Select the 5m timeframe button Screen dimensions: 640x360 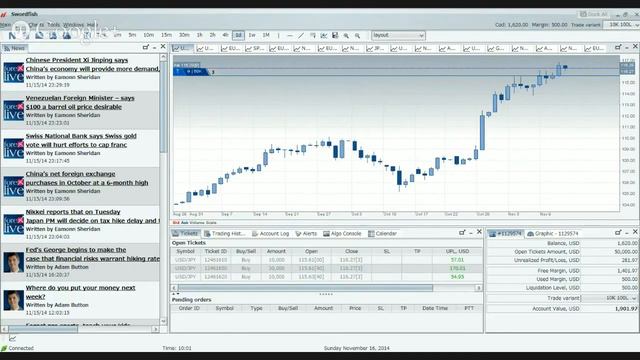pos(132,36)
